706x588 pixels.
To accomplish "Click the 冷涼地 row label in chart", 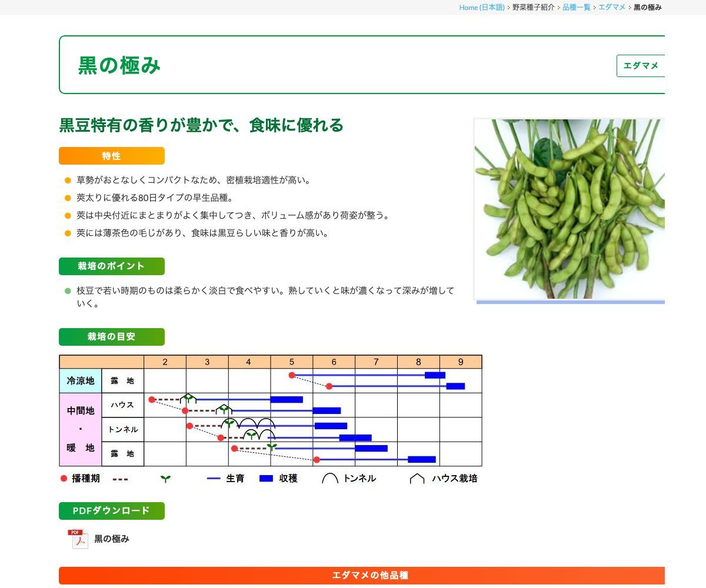I will [x=81, y=381].
